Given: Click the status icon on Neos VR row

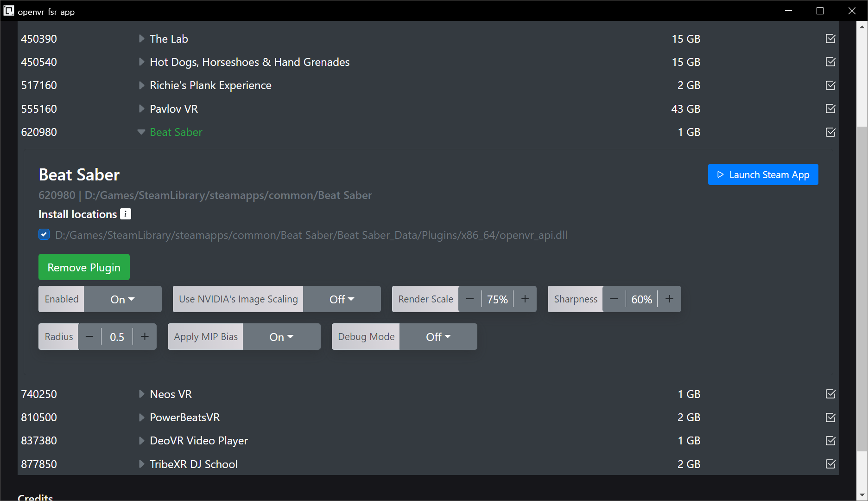Looking at the screenshot, I should [x=830, y=394].
